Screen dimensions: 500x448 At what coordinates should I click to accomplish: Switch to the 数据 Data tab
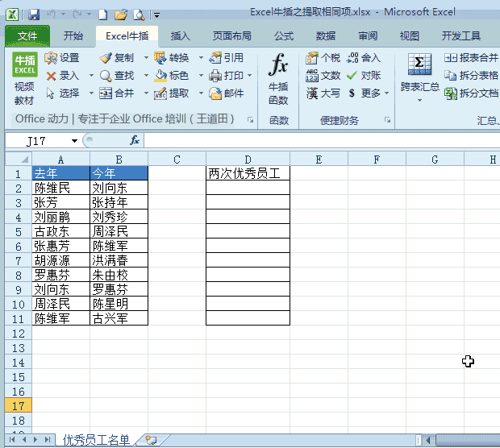(x=326, y=36)
